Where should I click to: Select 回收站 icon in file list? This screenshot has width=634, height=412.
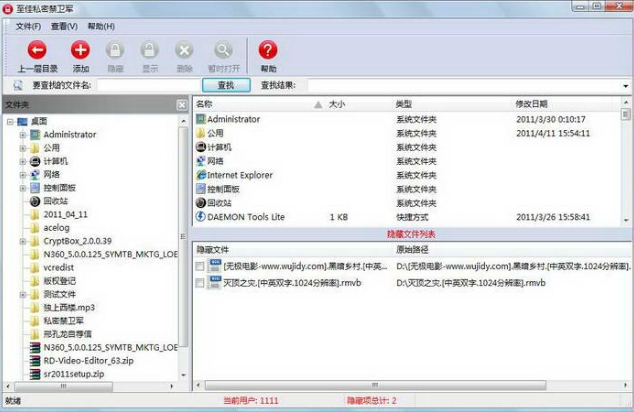201,203
